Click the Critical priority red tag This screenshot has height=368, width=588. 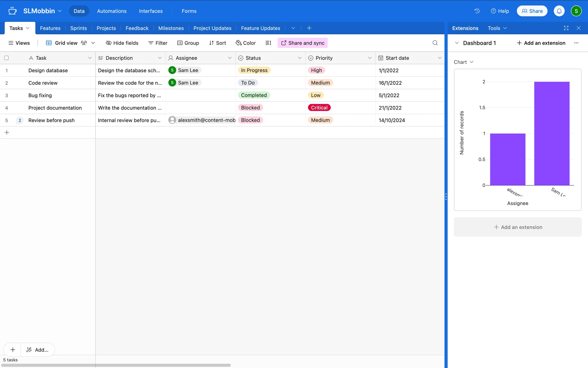pos(319,108)
